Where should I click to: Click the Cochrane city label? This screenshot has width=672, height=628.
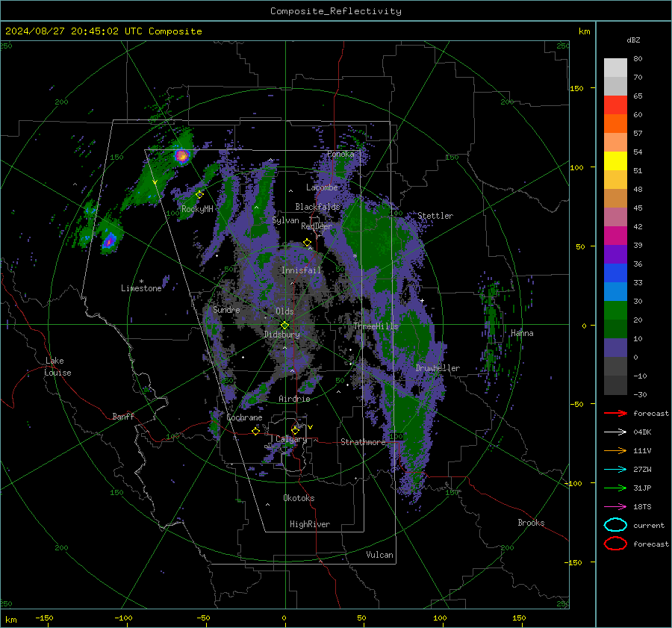(x=244, y=417)
